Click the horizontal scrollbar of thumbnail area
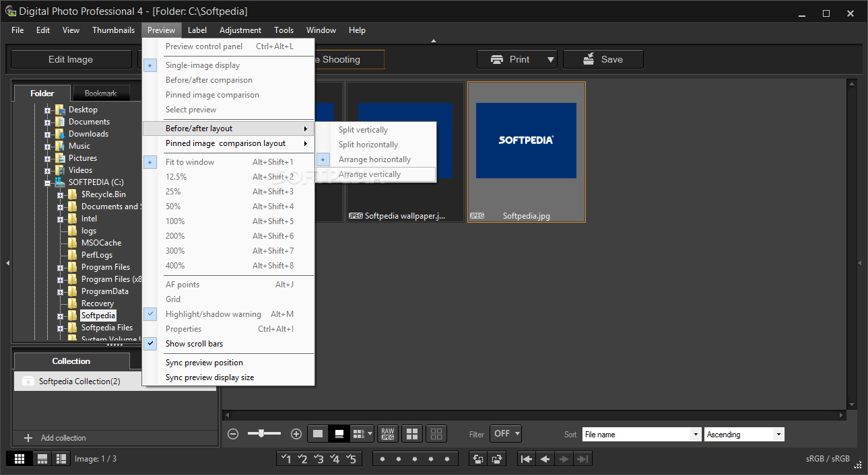This screenshot has height=475, width=868. 535,415
